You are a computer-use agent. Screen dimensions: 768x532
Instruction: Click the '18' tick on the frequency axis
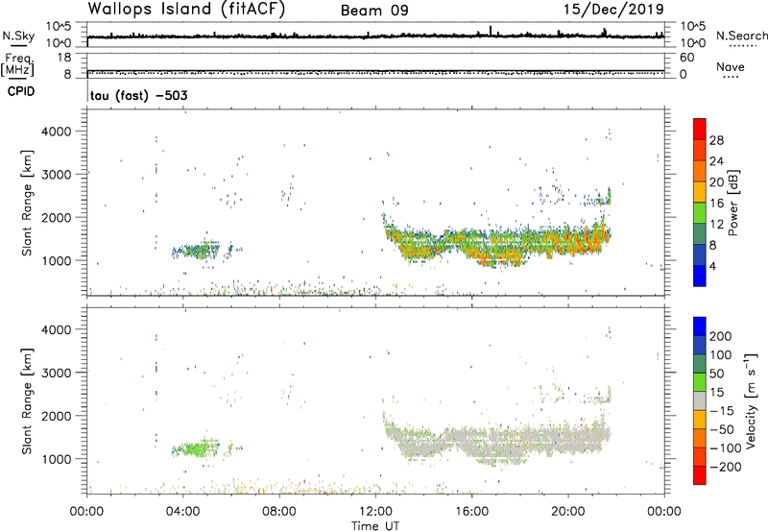click(x=64, y=58)
